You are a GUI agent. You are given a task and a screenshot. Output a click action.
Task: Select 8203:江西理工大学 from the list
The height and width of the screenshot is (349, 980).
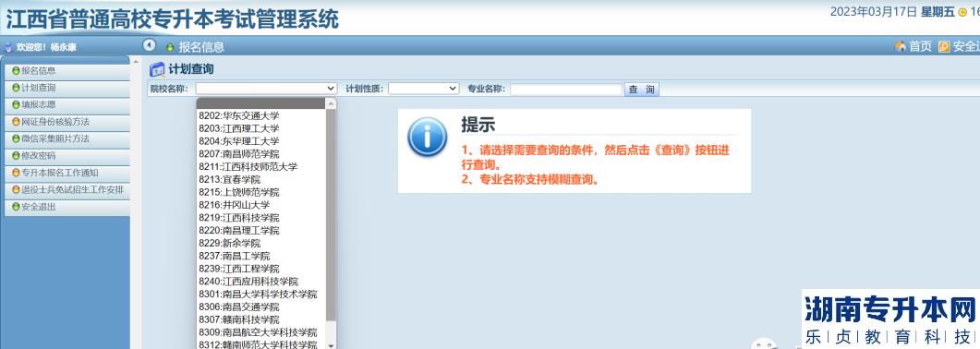(x=260, y=128)
